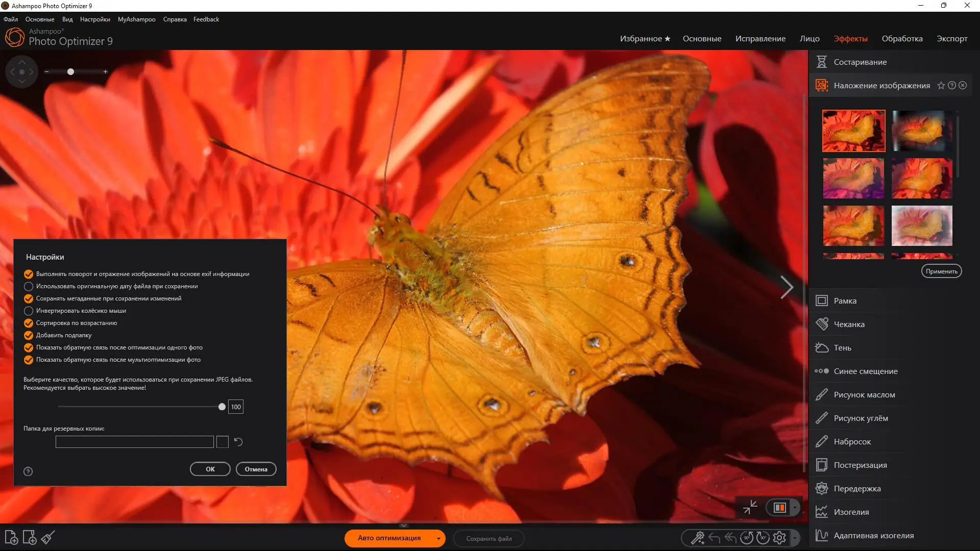
Task: Rotate image 90° clockwise
Action: [x=763, y=538]
